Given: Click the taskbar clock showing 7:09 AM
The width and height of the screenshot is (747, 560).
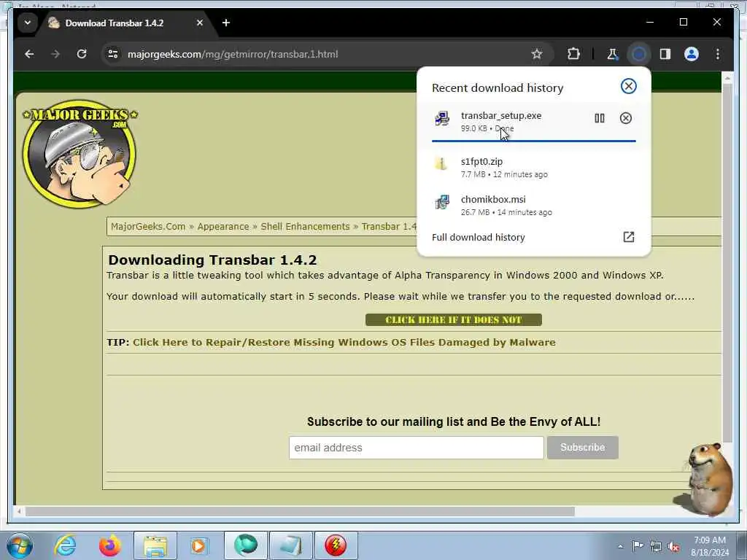Looking at the screenshot, I should click(710, 546).
